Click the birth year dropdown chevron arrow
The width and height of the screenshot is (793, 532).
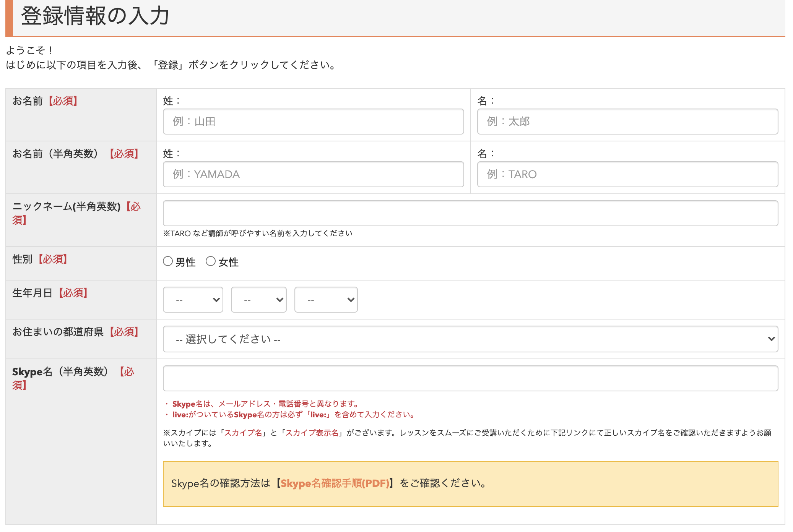point(216,300)
